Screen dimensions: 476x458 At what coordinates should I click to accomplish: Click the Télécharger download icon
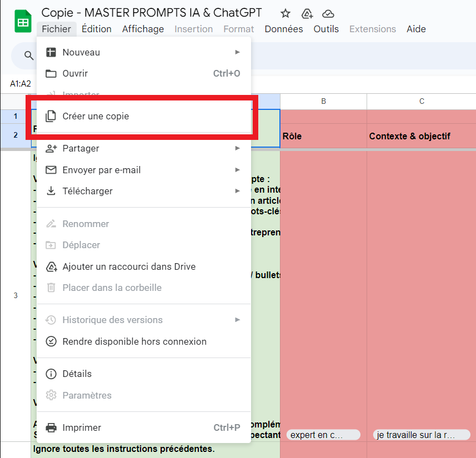(51, 191)
